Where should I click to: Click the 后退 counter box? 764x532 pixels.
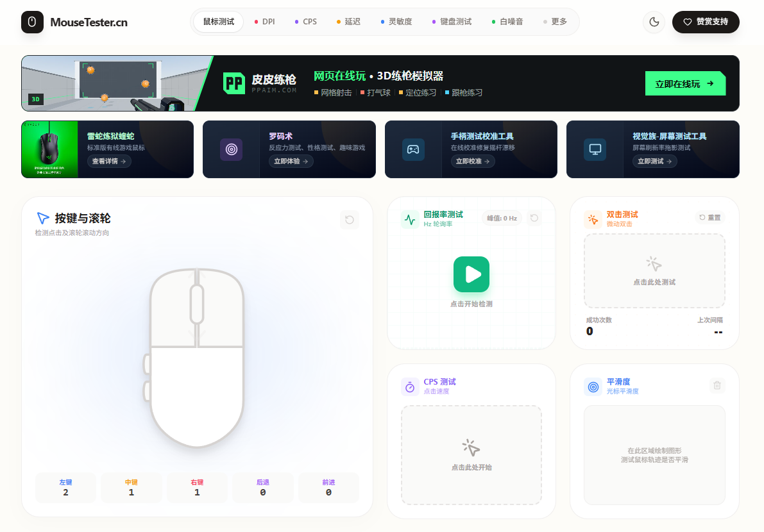coord(263,487)
